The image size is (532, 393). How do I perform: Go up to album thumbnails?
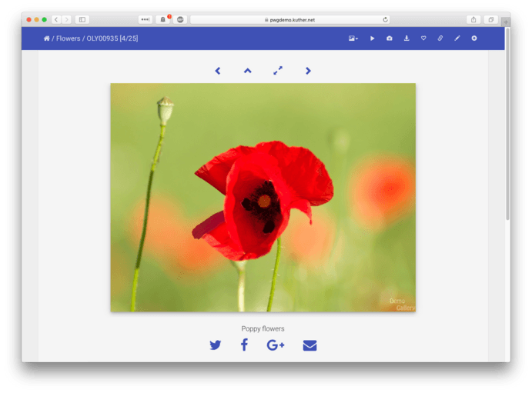click(x=248, y=71)
